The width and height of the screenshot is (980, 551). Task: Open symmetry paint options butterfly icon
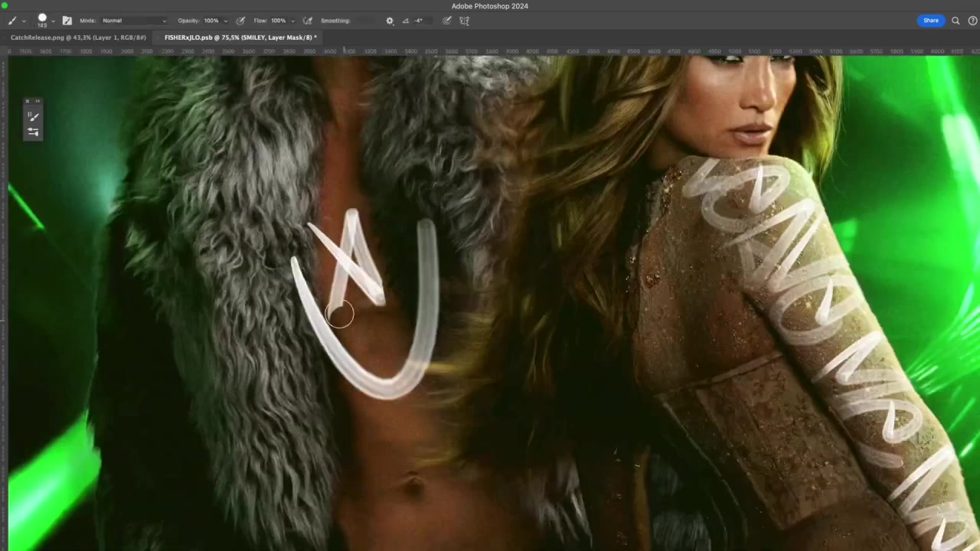464,21
